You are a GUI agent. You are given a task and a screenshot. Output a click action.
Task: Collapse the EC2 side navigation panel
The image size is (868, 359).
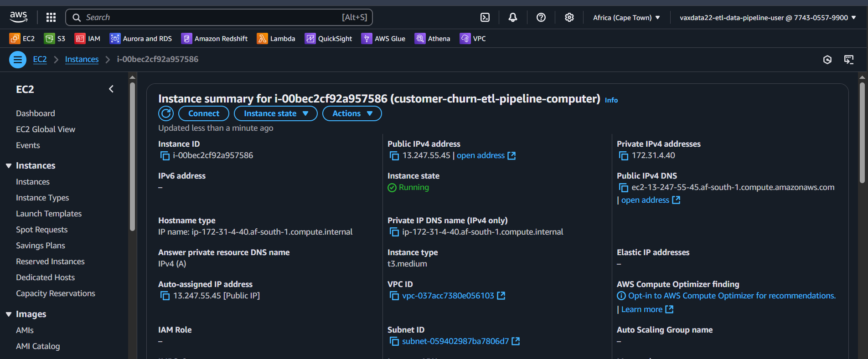tap(111, 89)
